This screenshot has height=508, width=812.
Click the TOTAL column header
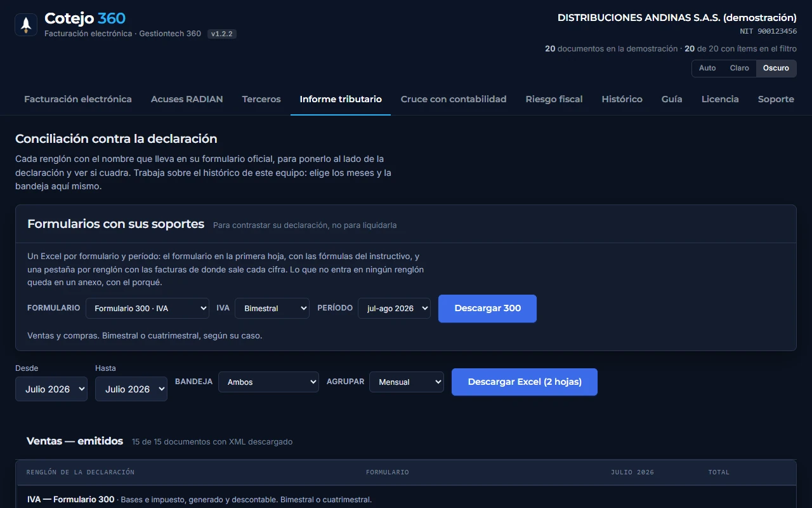[x=719, y=472]
